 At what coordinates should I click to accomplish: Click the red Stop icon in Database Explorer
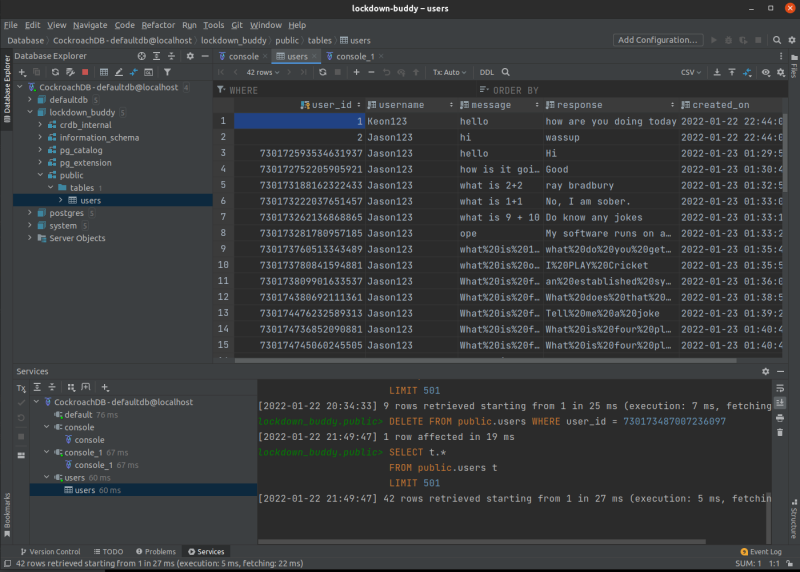pyautogui.click(x=85, y=72)
